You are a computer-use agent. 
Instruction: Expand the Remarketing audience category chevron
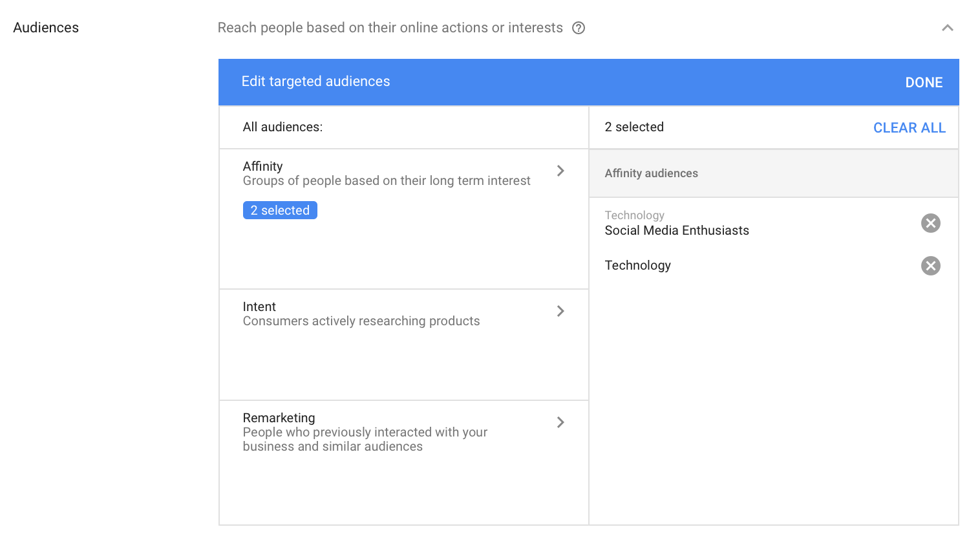pyautogui.click(x=560, y=422)
